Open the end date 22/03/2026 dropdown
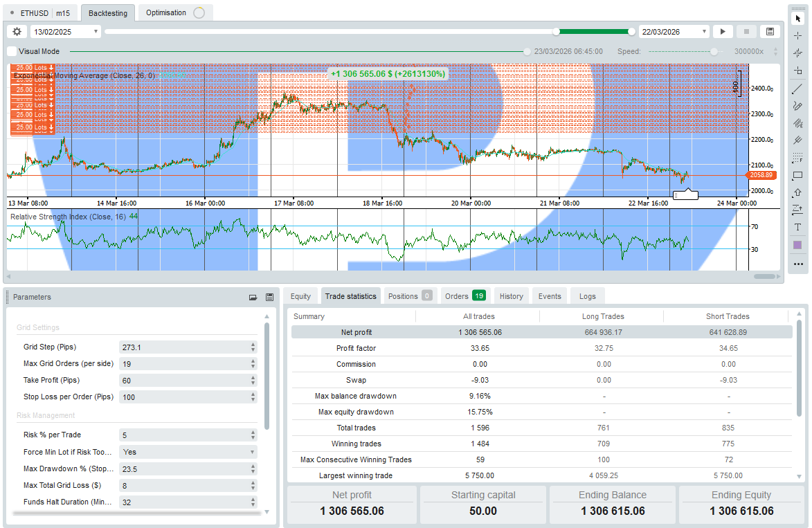 [705, 31]
